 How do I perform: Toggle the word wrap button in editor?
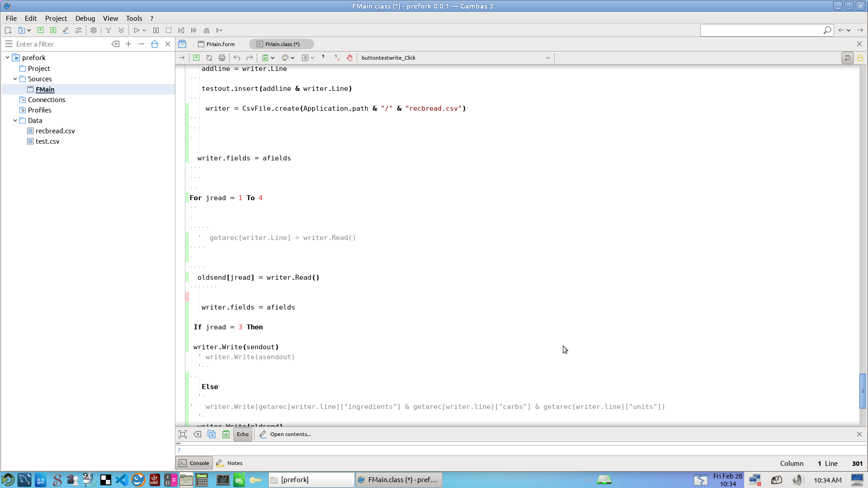(x=848, y=58)
